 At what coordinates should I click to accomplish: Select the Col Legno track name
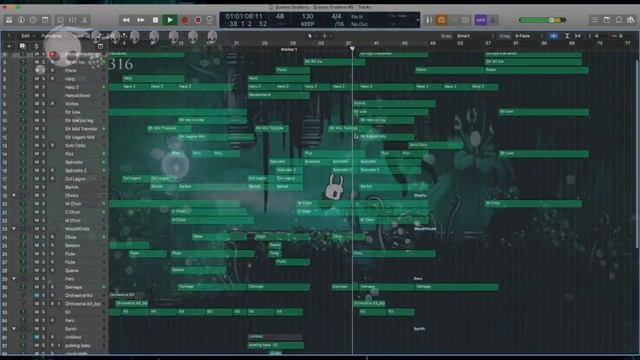(76, 179)
